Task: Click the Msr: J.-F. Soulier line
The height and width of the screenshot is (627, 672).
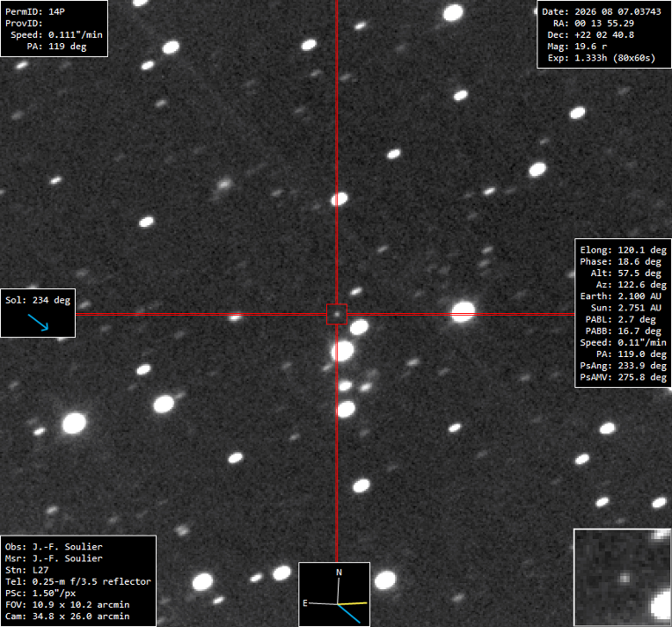Action: pos(54,558)
